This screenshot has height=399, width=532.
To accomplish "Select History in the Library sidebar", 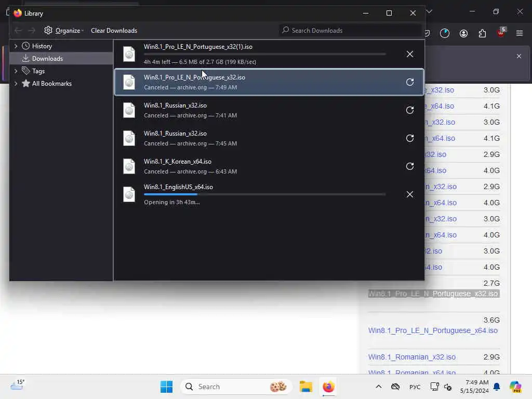I will click(x=42, y=46).
